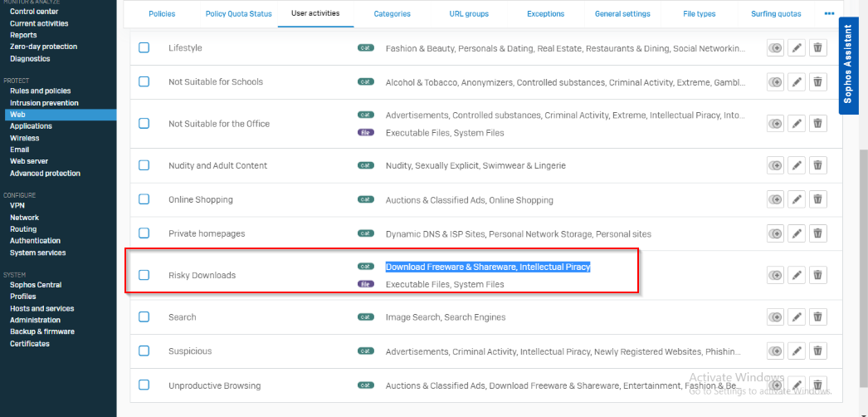868x417 pixels.
Task: Open Backup & firmware in sidebar
Action: (x=42, y=331)
